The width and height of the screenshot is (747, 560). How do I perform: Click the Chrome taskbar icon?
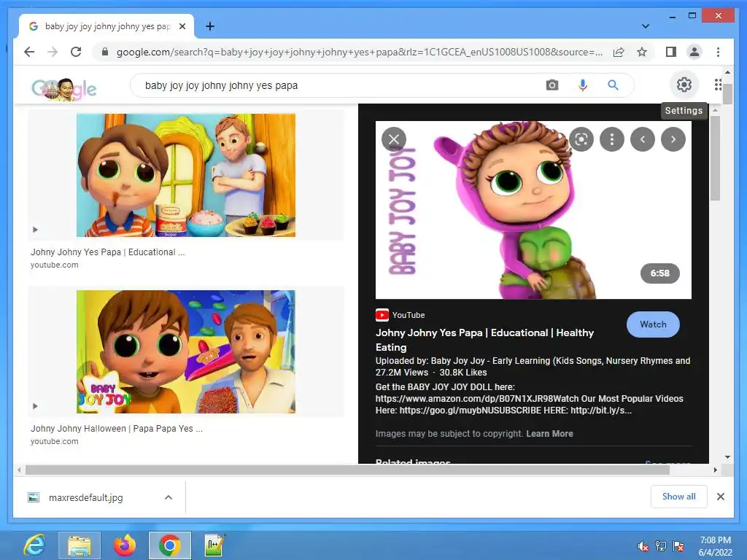coord(169,545)
